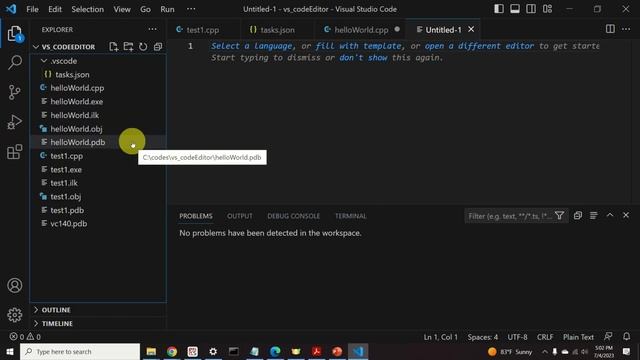
Task: Open the notifications bell in status bar
Action: coord(626,336)
